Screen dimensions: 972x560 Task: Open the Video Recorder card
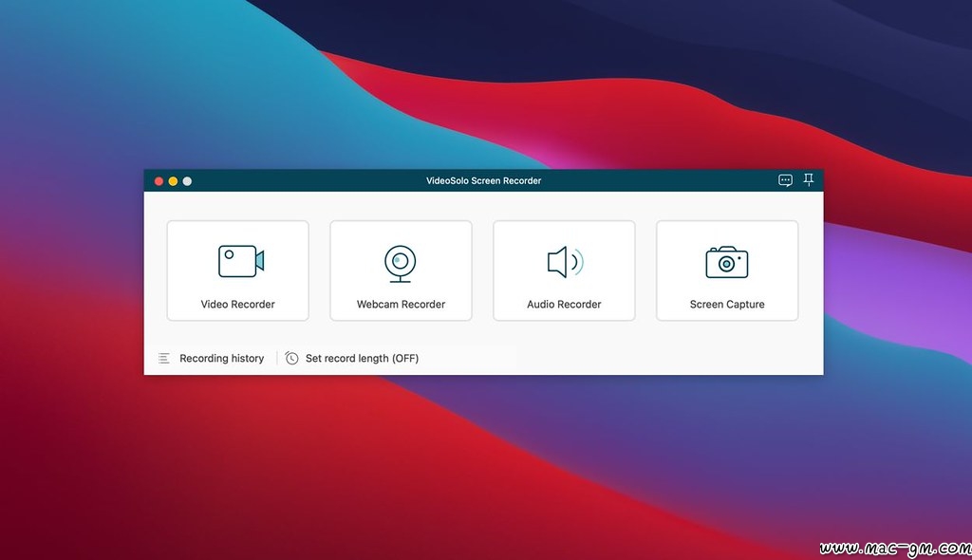pyautogui.click(x=237, y=271)
